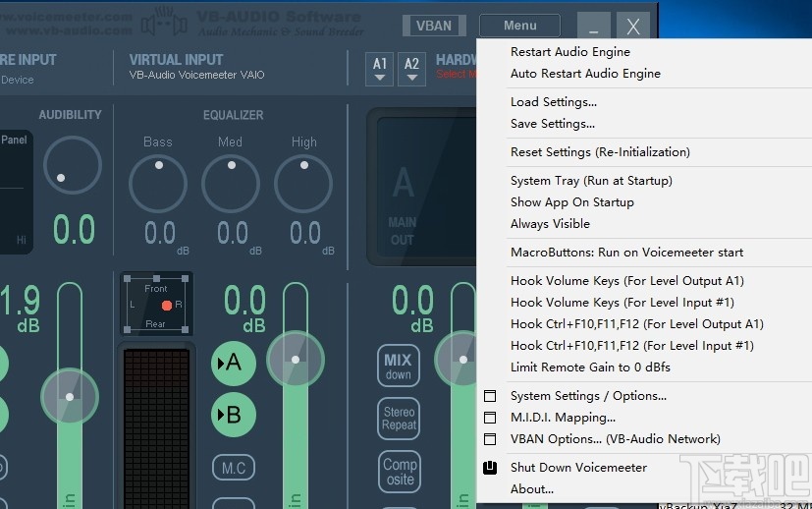The image size is (812, 509).
Task: Minimize the Voicemeeter window
Action: coord(594,26)
